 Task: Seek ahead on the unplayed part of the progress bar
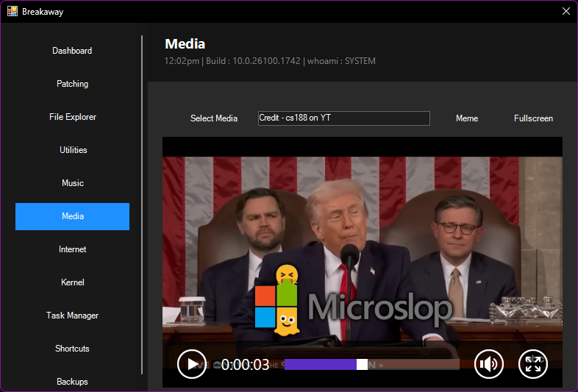click(x=413, y=364)
